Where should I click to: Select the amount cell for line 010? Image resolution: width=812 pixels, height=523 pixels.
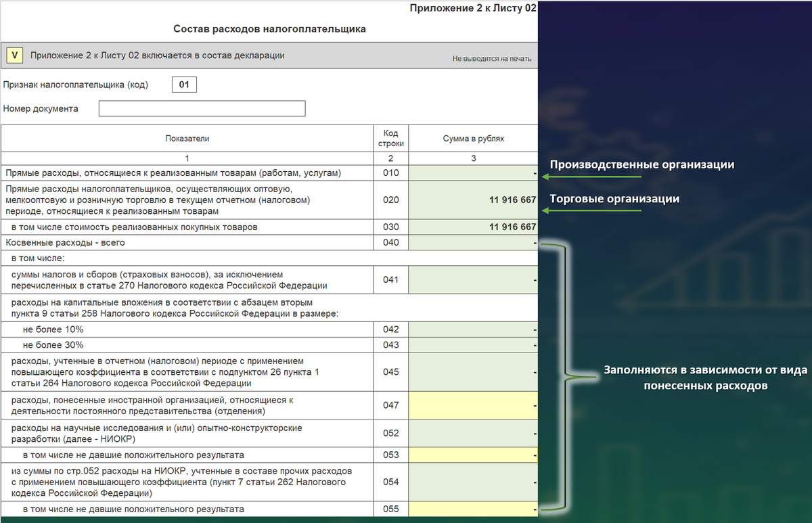click(x=472, y=173)
